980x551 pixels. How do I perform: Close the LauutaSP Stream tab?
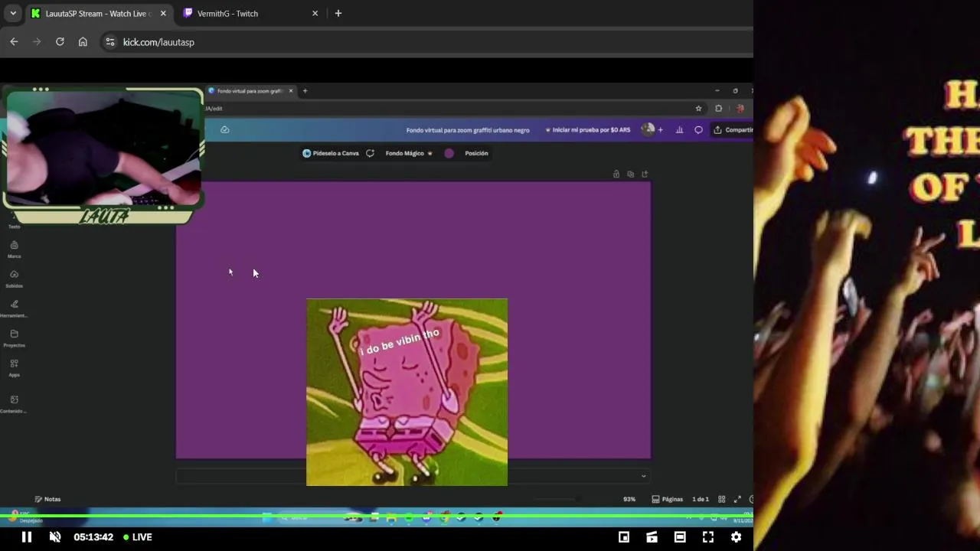pyautogui.click(x=163, y=14)
